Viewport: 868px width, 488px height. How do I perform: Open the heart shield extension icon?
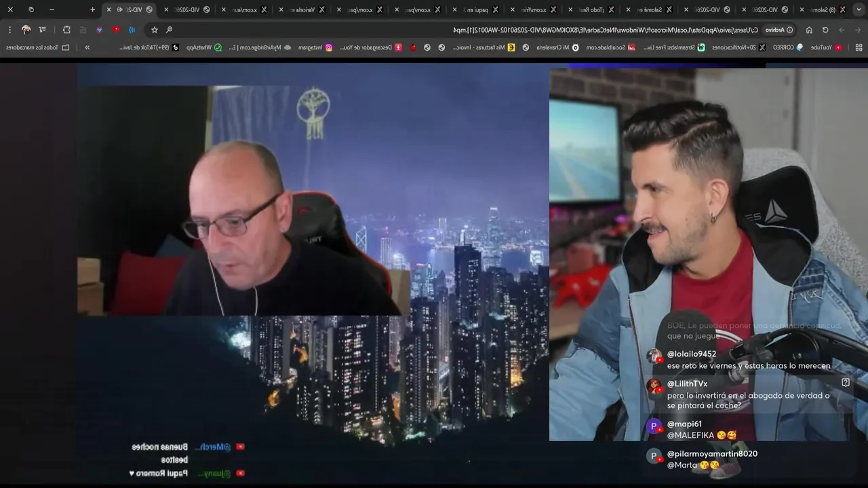100,30
